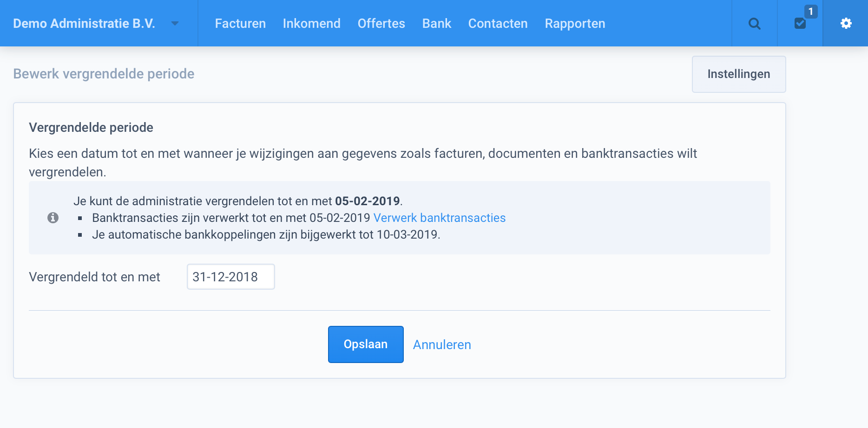Screen dimensions: 868x428
Task: Open the Rapporten navigation dropdown
Action: coord(574,23)
